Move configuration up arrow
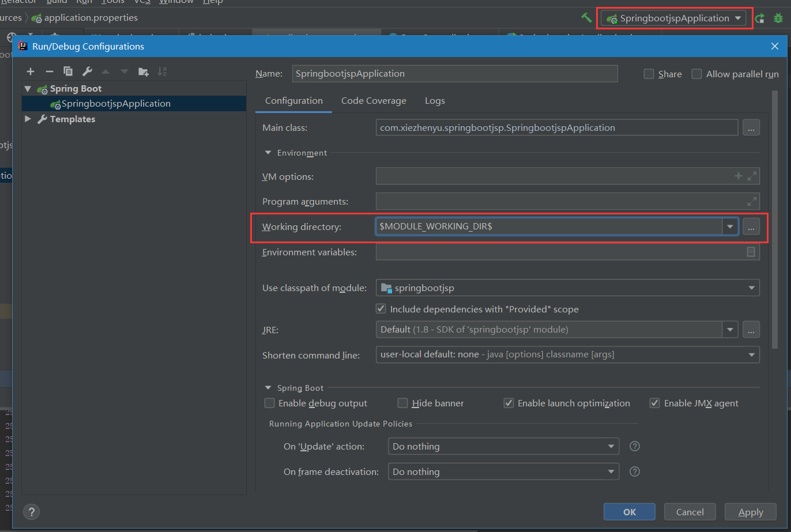This screenshot has height=532, width=791. (106, 71)
